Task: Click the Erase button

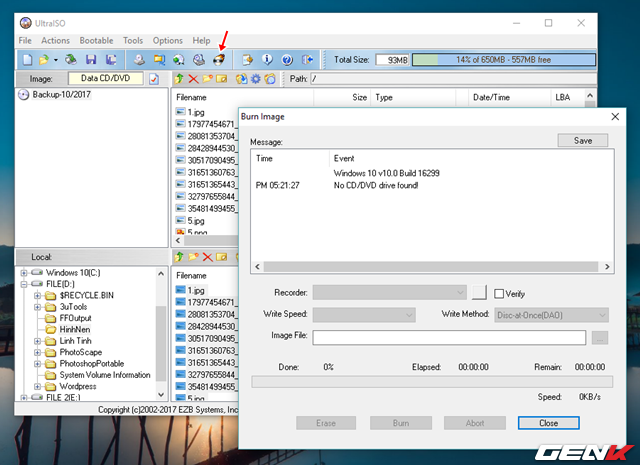Action: [326, 423]
